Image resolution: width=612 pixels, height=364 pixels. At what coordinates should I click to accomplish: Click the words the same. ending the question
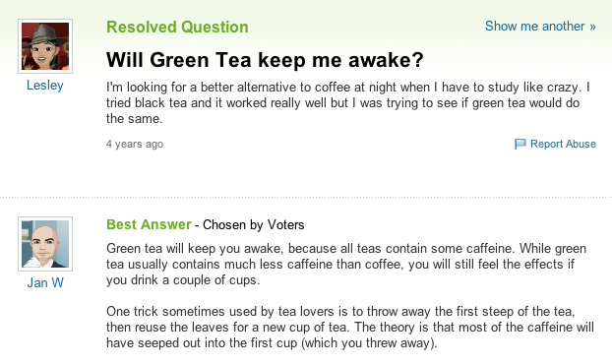pyautogui.click(x=134, y=118)
